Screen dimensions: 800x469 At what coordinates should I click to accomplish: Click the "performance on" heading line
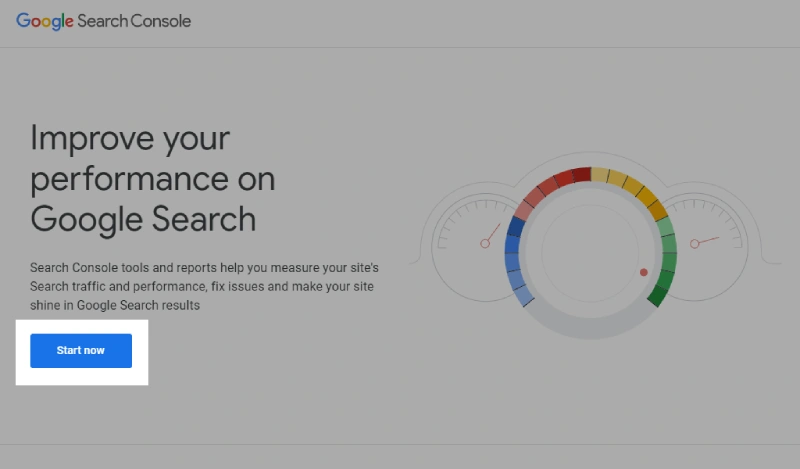(x=153, y=179)
